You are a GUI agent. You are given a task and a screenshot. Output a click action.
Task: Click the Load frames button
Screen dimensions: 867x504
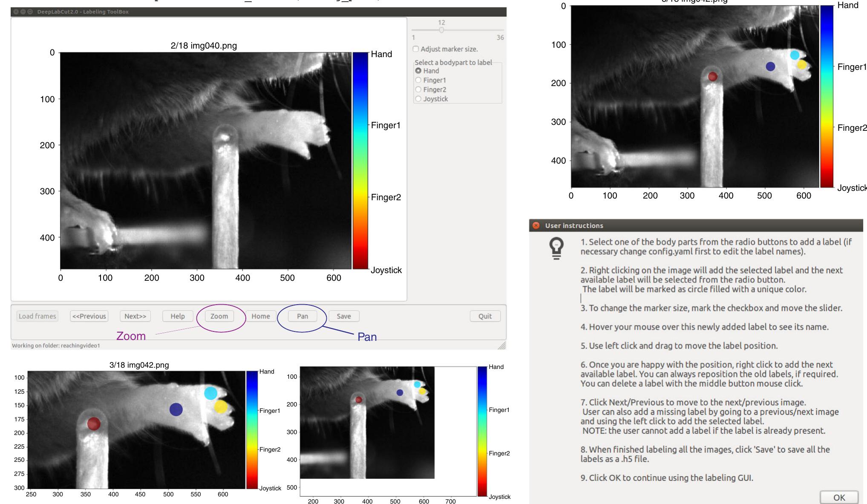click(x=37, y=316)
